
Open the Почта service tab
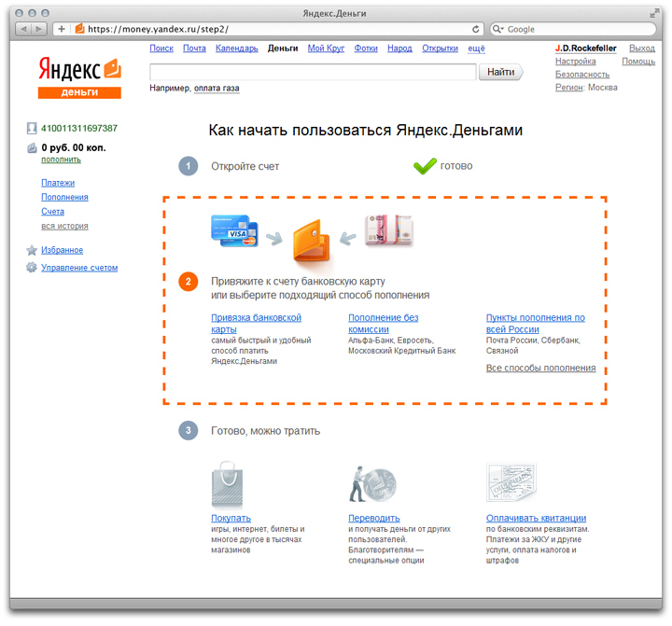[x=194, y=48]
